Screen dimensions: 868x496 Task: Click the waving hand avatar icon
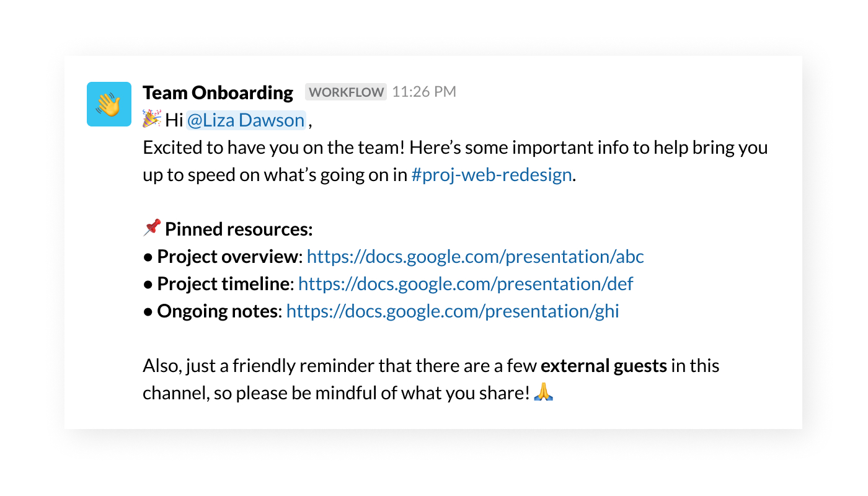(108, 104)
